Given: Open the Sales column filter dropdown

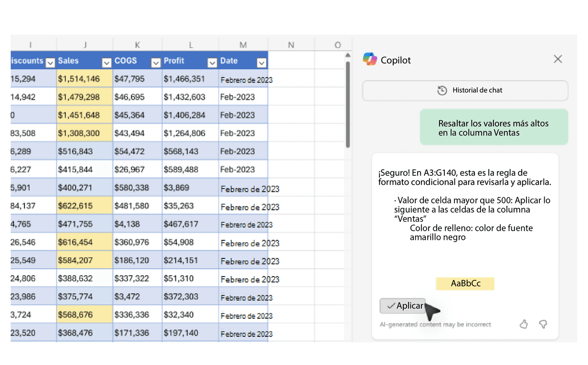Looking at the screenshot, I should click(x=106, y=63).
